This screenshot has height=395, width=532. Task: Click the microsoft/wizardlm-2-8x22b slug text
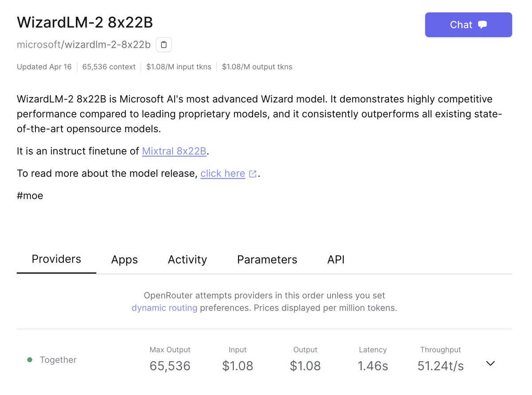[84, 45]
